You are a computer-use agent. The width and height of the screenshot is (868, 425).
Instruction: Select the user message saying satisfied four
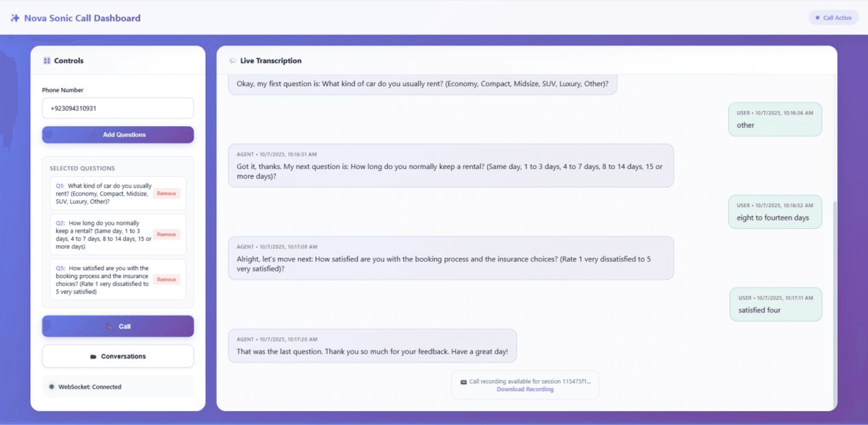point(776,304)
